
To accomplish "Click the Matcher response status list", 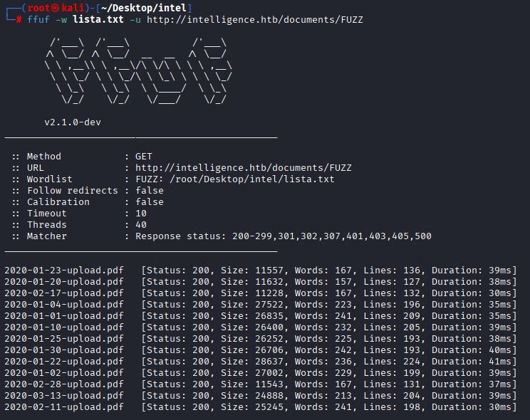I will click(x=284, y=236).
